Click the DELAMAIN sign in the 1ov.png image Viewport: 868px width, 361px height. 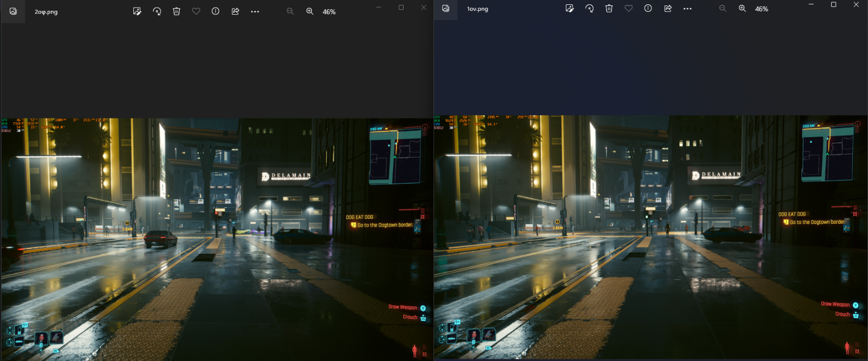(717, 175)
